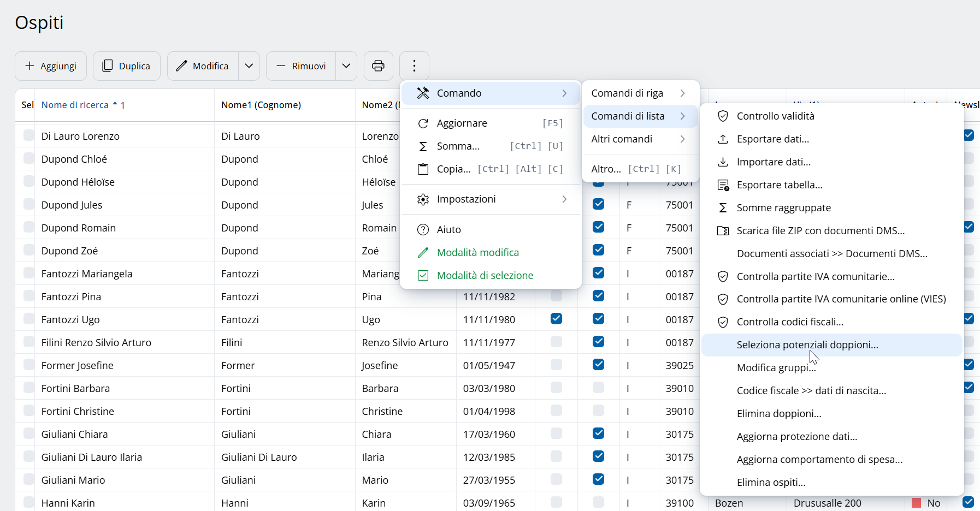Choose Aggiorna comportamento di spesa entry
Viewport: 980px width, 511px height.
(x=831, y=460)
